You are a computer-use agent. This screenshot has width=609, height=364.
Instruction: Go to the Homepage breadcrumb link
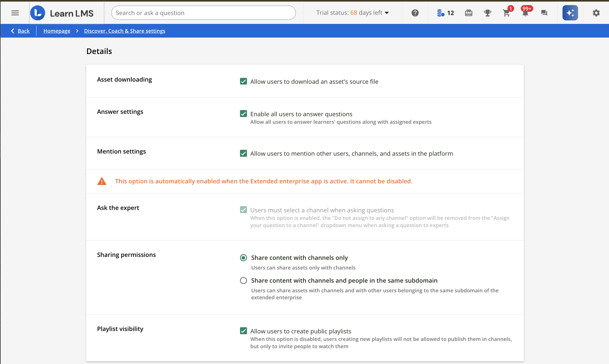point(57,31)
